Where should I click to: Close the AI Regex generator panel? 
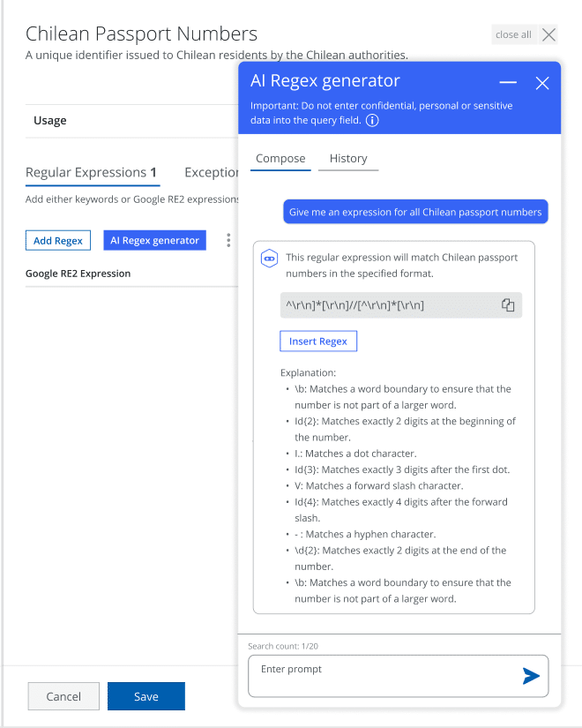pos(542,82)
